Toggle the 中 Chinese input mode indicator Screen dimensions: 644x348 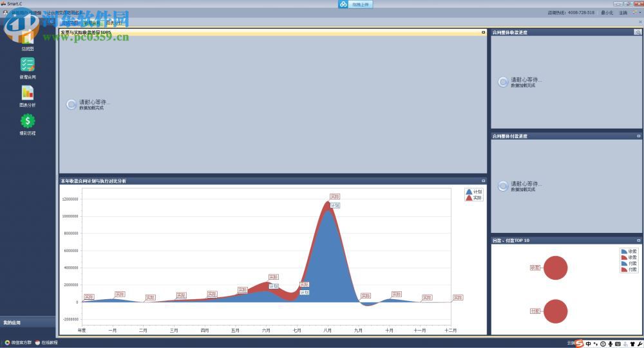pos(588,344)
